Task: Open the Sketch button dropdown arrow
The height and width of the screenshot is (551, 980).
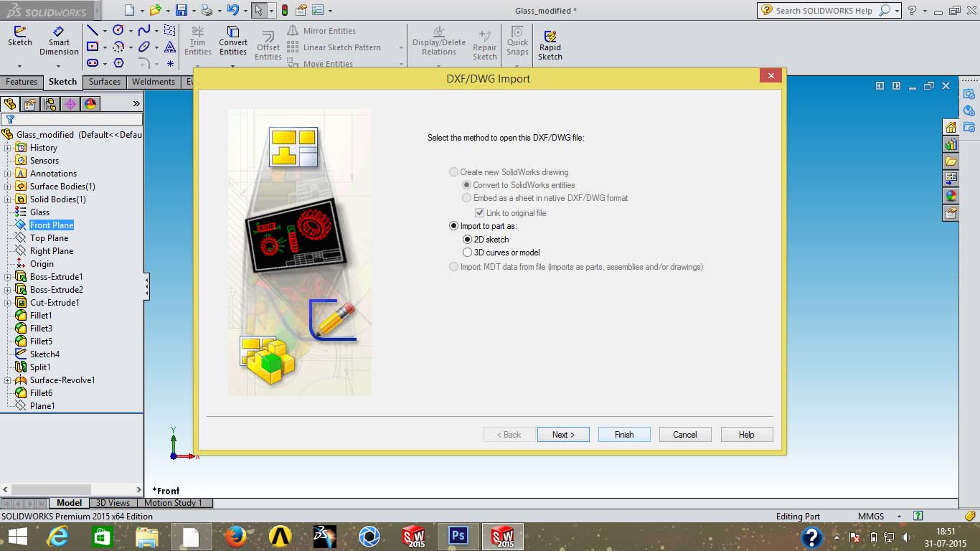Action: pyautogui.click(x=20, y=65)
